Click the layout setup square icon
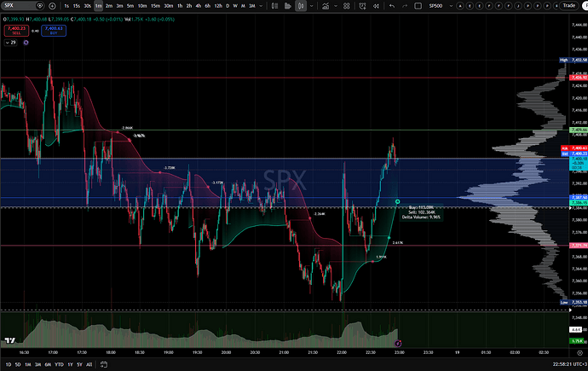This screenshot has height=371, width=588. (418, 6)
